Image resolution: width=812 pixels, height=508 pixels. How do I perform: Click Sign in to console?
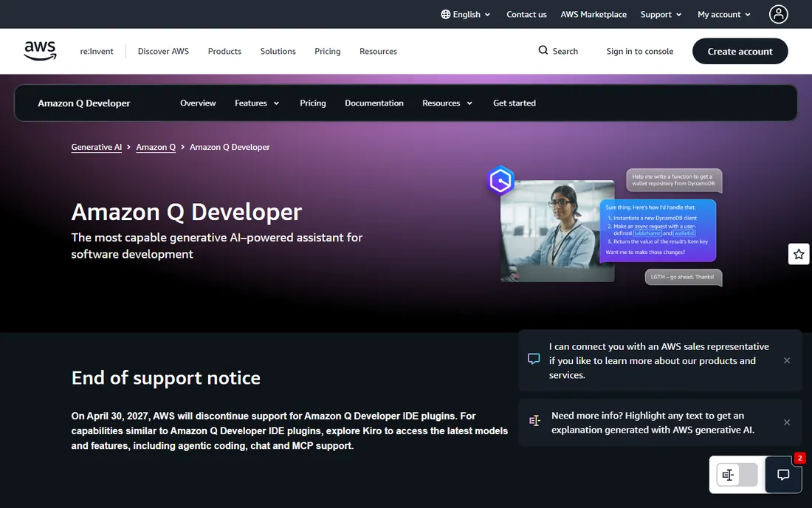[639, 51]
